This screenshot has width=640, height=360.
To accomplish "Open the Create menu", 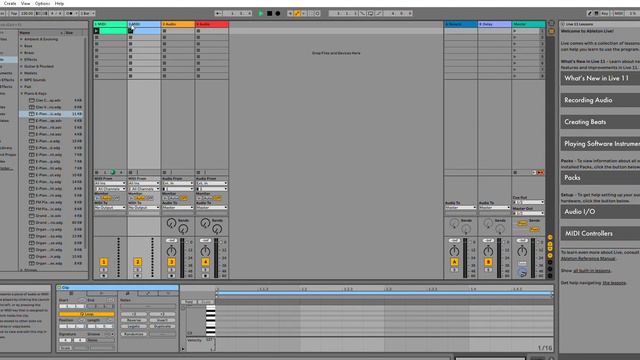I will point(9,3).
